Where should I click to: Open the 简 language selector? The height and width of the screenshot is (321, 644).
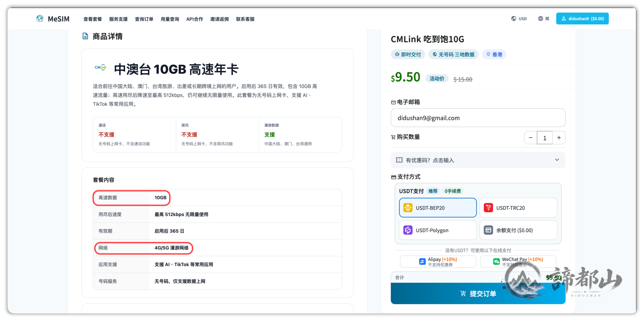click(543, 19)
